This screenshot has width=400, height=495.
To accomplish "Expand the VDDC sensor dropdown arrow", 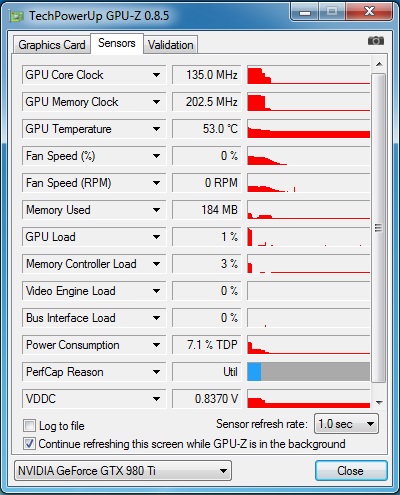I will tap(156, 399).
